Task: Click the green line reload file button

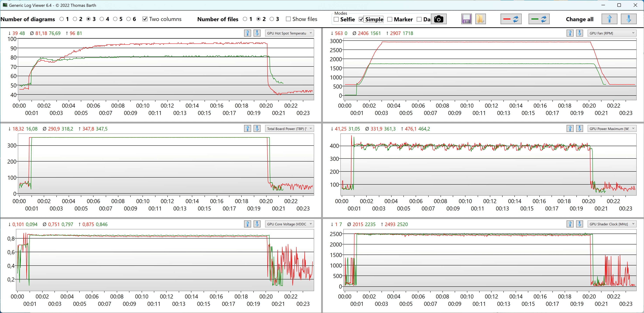Action: [x=539, y=19]
